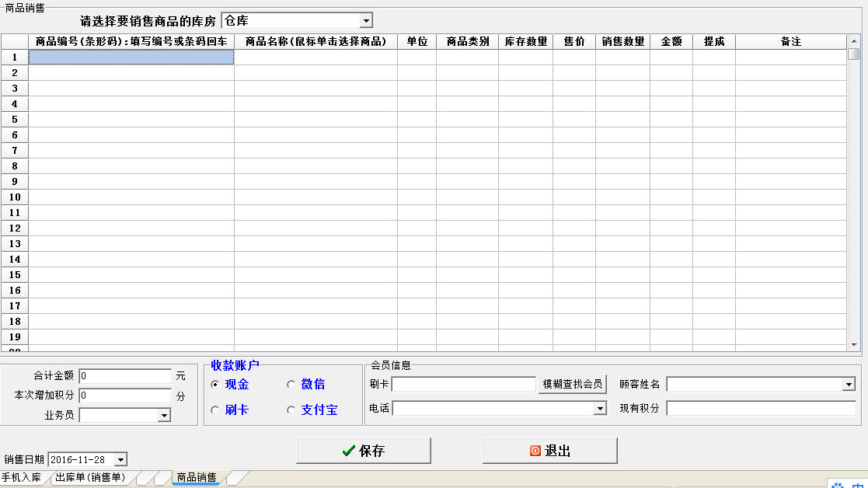Screen dimensions: 868x488
Task: Select row header number 10
Action: 15,197
